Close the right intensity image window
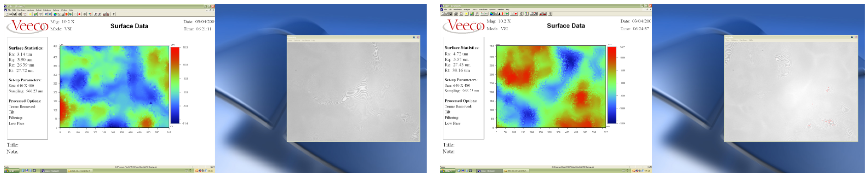Image resolution: width=868 pixels, height=177 pixels. [x=856, y=37]
